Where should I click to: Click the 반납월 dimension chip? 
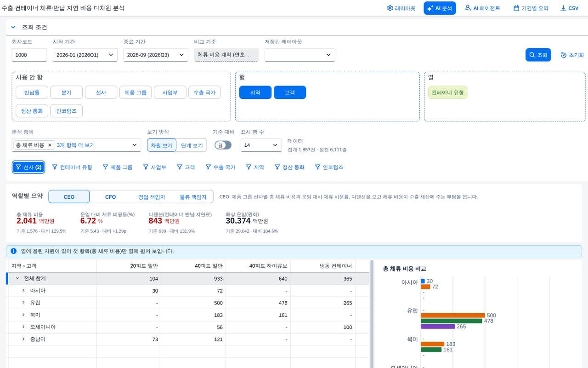32,92
